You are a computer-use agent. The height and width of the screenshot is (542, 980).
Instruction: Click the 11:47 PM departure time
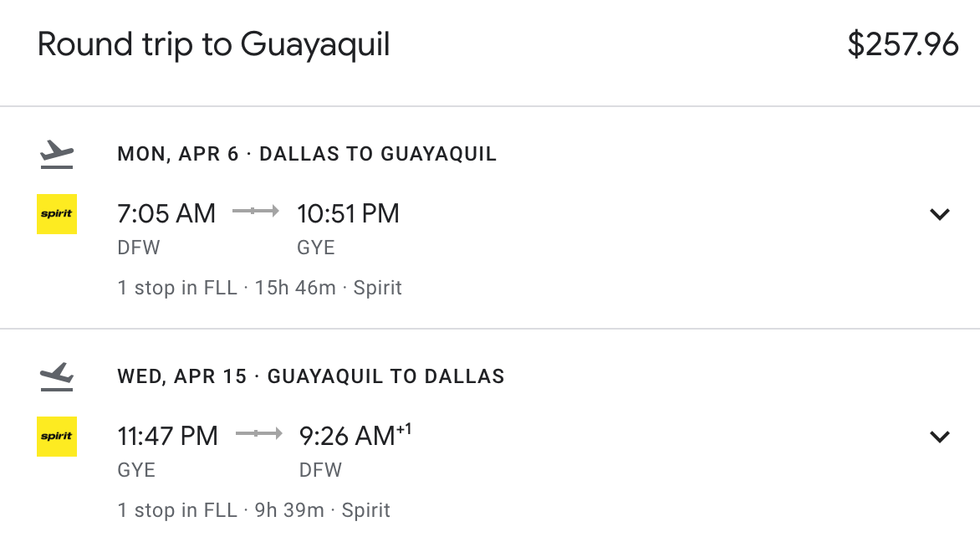[x=168, y=436]
